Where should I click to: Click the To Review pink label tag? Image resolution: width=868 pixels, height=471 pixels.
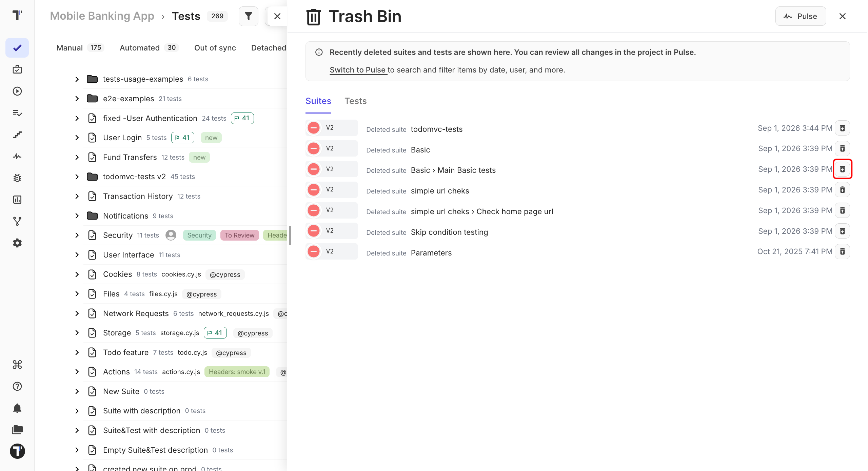point(239,235)
